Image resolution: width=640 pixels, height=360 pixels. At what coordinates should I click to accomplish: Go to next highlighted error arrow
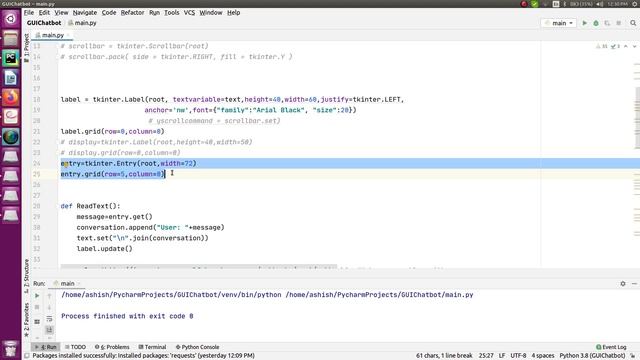634,47
